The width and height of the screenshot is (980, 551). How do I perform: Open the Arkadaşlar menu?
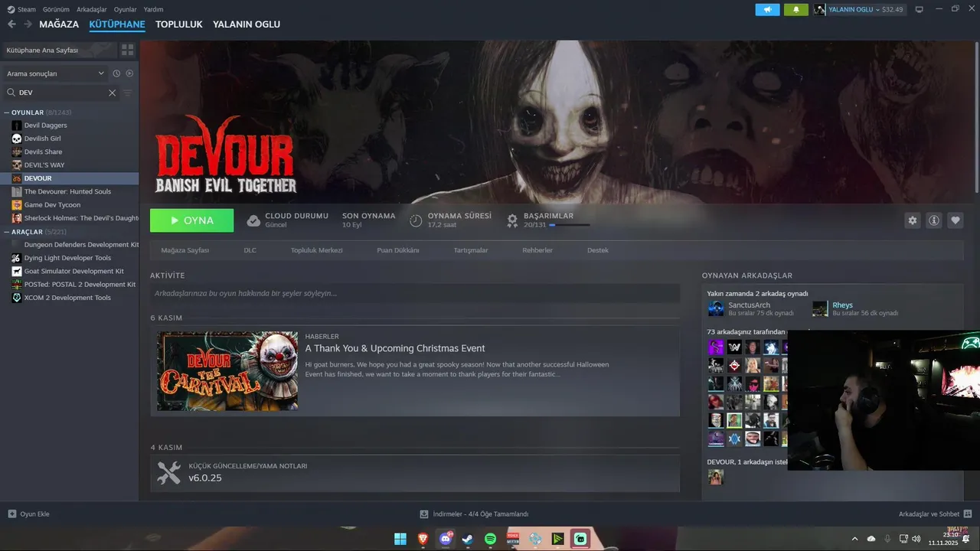coord(92,9)
